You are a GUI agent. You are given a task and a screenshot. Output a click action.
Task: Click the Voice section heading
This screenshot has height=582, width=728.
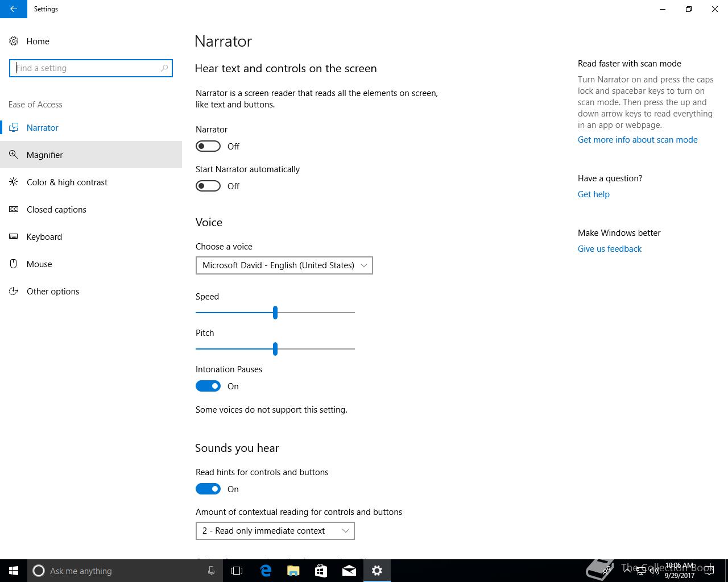point(209,222)
